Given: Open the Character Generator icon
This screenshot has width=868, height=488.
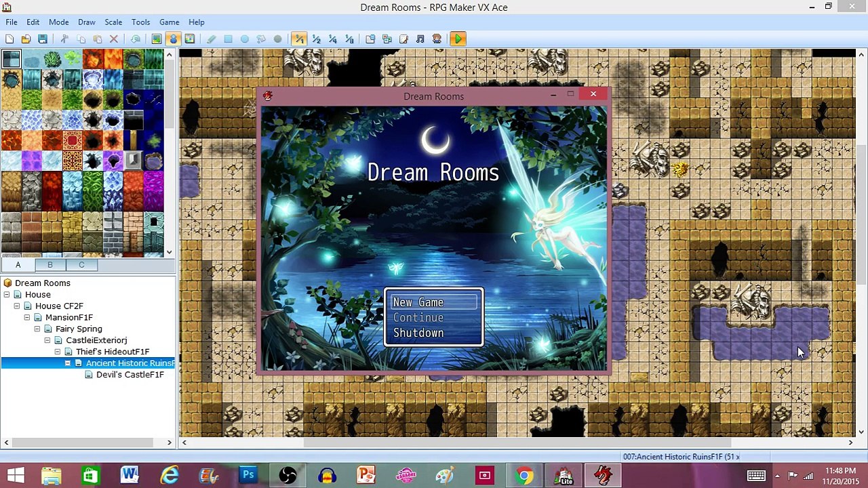Looking at the screenshot, I should (x=437, y=39).
